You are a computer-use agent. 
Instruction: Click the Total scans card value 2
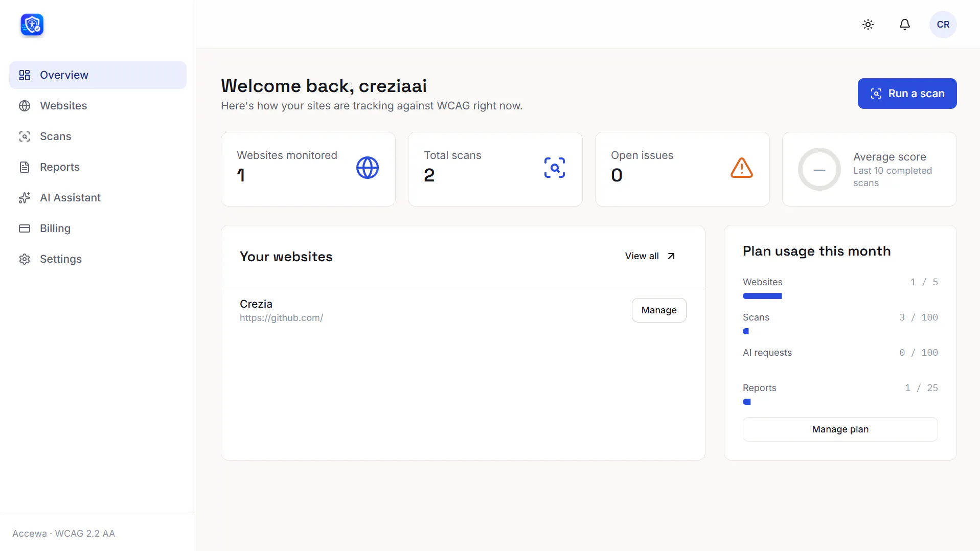[429, 175]
